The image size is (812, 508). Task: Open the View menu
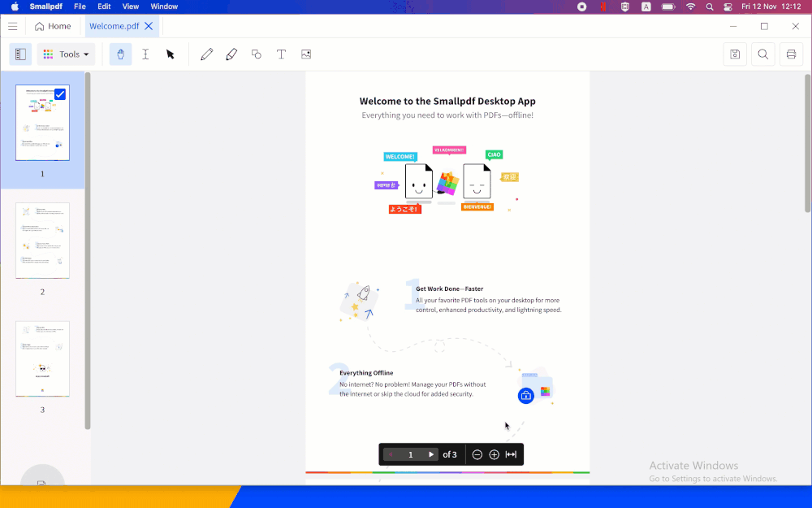131,7
